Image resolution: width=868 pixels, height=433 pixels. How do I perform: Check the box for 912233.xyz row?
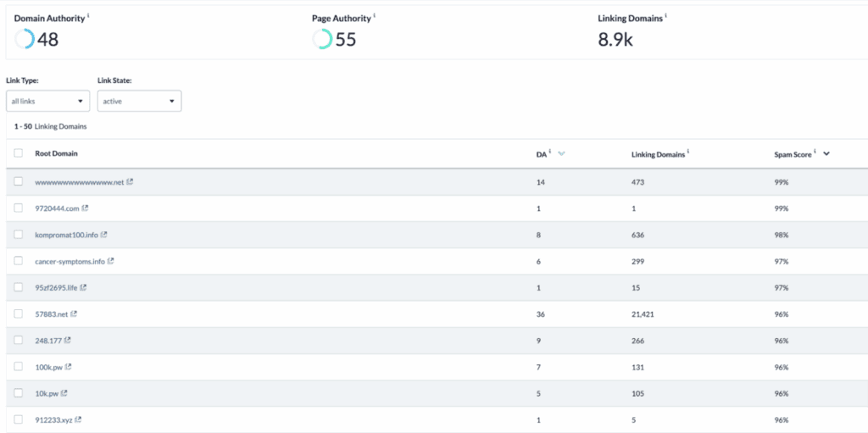point(19,419)
